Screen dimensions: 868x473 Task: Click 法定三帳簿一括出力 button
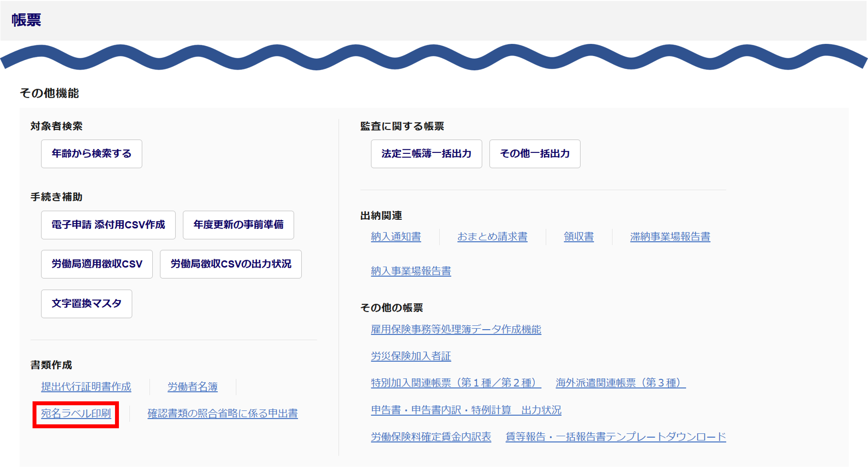[x=426, y=154]
